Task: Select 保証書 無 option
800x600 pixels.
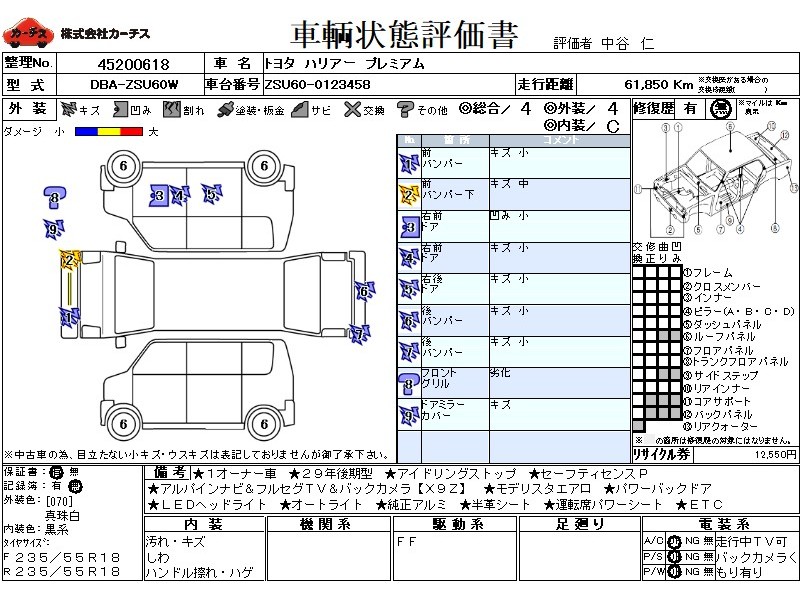Action: point(74,472)
